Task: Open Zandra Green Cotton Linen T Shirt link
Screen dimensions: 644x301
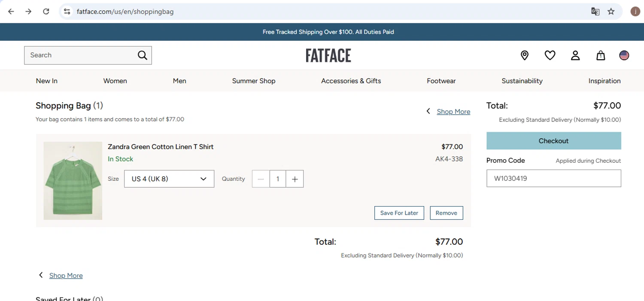Action: pyautogui.click(x=161, y=147)
